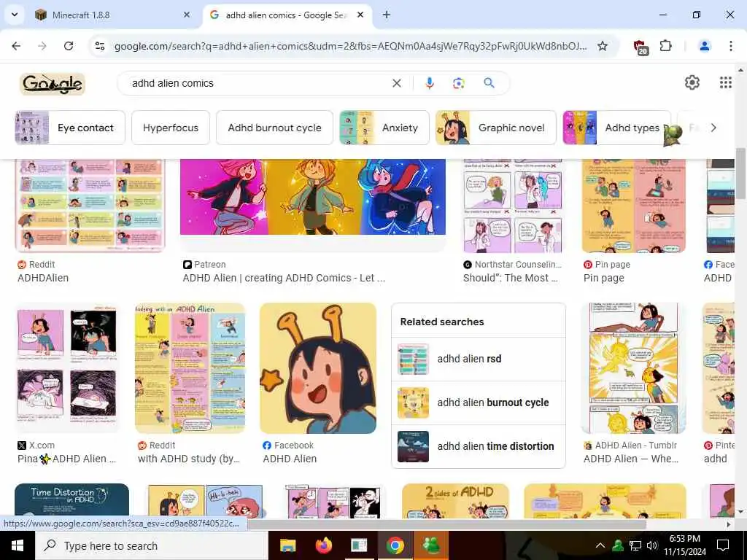Viewport: 747px width, 560px height.
Task: Open the Northstar Counseling comic image
Action: tap(513, 205)
